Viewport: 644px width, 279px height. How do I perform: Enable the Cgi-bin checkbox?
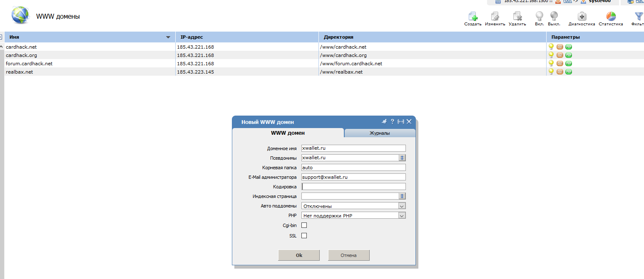pyautogui.click(x=304, y=225)
